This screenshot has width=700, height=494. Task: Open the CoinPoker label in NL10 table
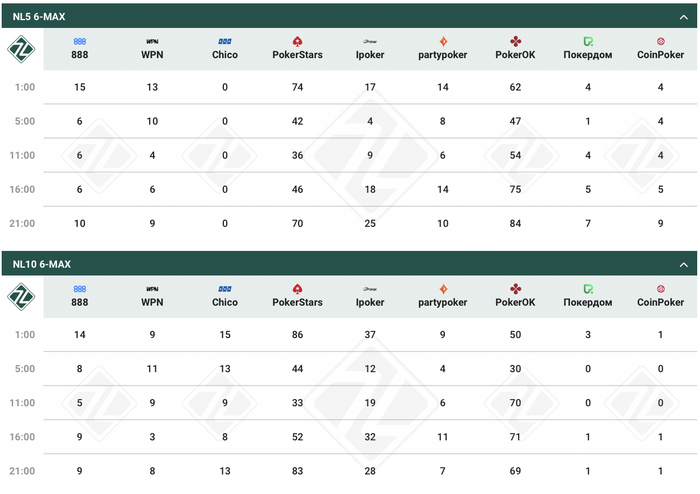coord(661,303)
